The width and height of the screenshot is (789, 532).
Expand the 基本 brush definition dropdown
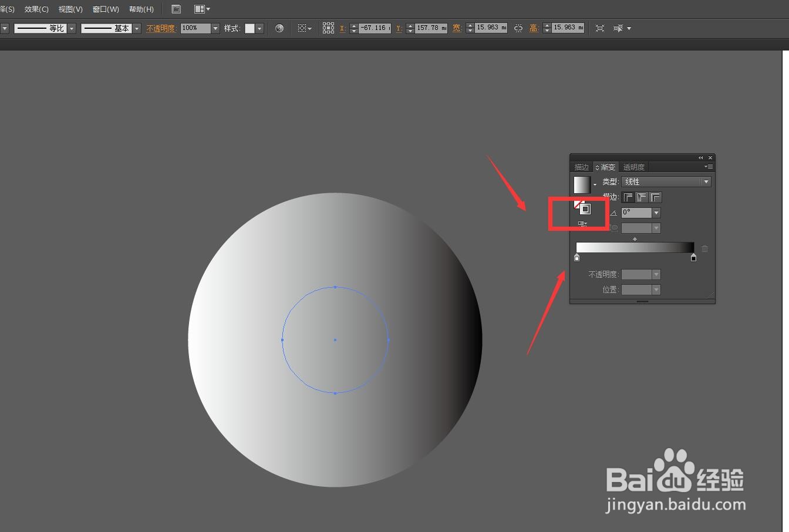(137, 28)
